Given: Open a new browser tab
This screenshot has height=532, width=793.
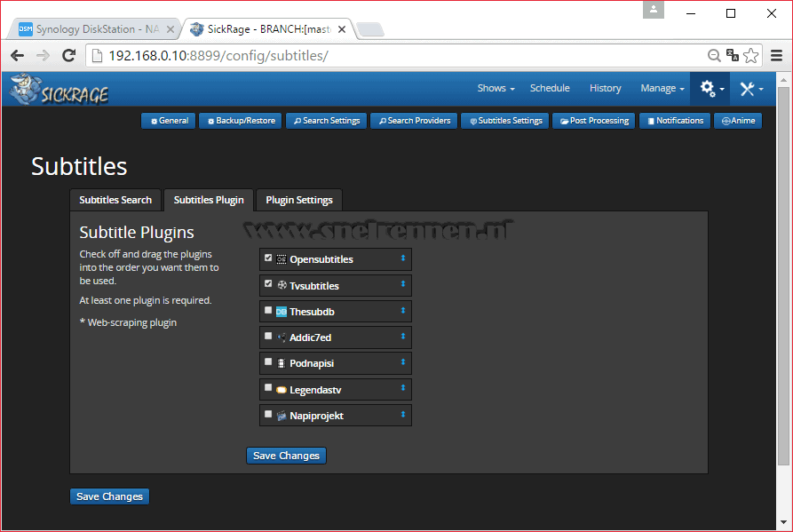Looking at the screenshot, I should pyautogui.click(x=370, y=29).
